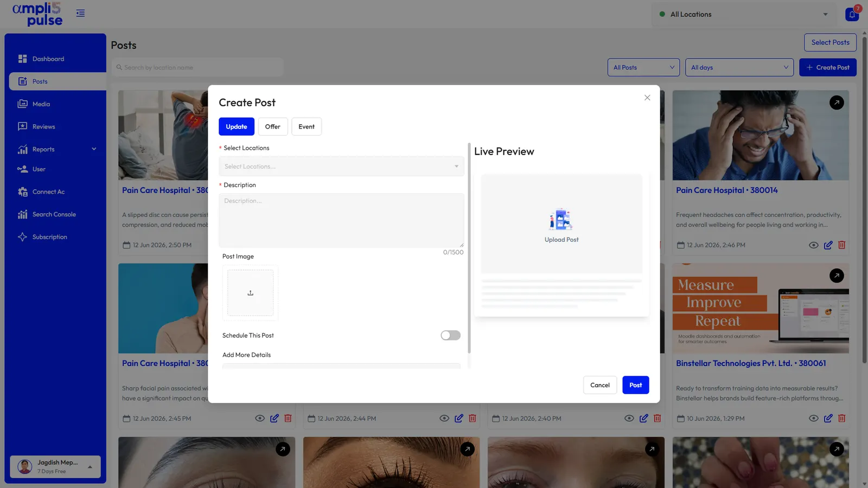Switch to the Offer tab
The image size is (868, 488).
pyautogui.click(x=273, y=127)
